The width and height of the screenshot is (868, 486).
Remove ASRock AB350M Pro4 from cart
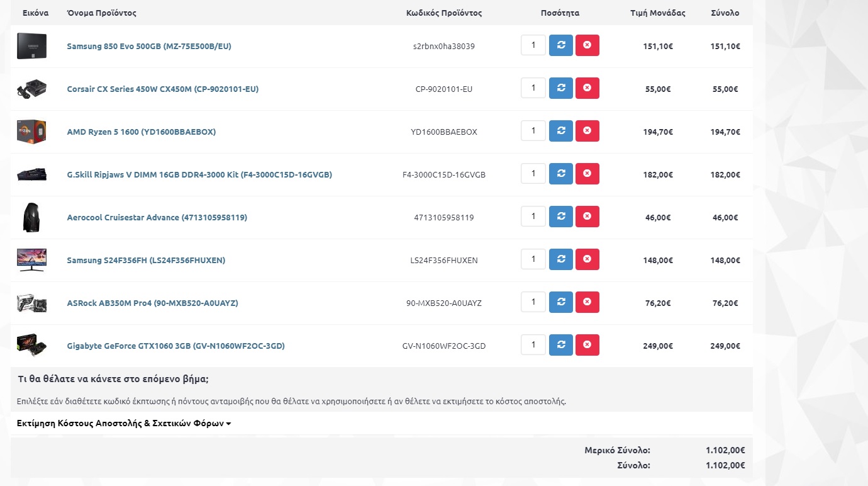[587, 302]
